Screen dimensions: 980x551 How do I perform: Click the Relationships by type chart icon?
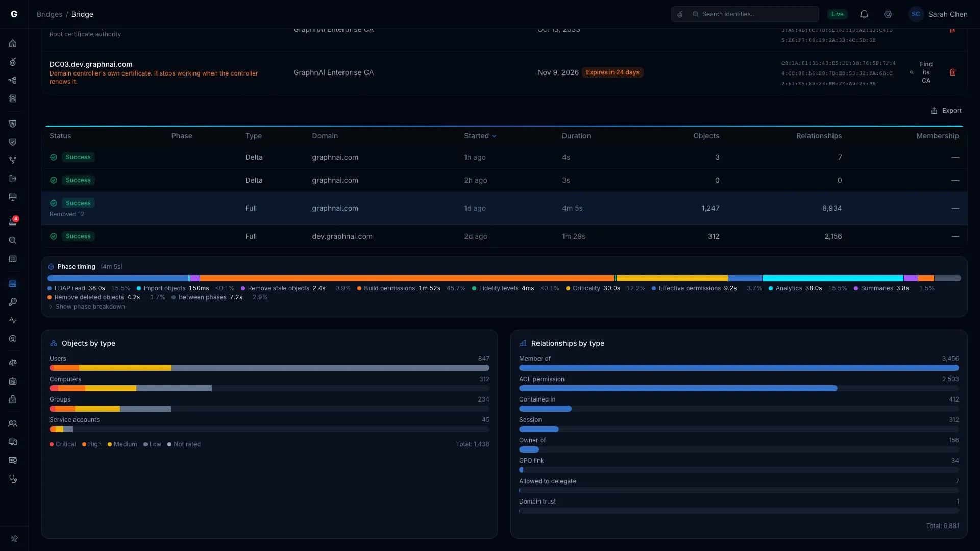(x=523, y=343)
